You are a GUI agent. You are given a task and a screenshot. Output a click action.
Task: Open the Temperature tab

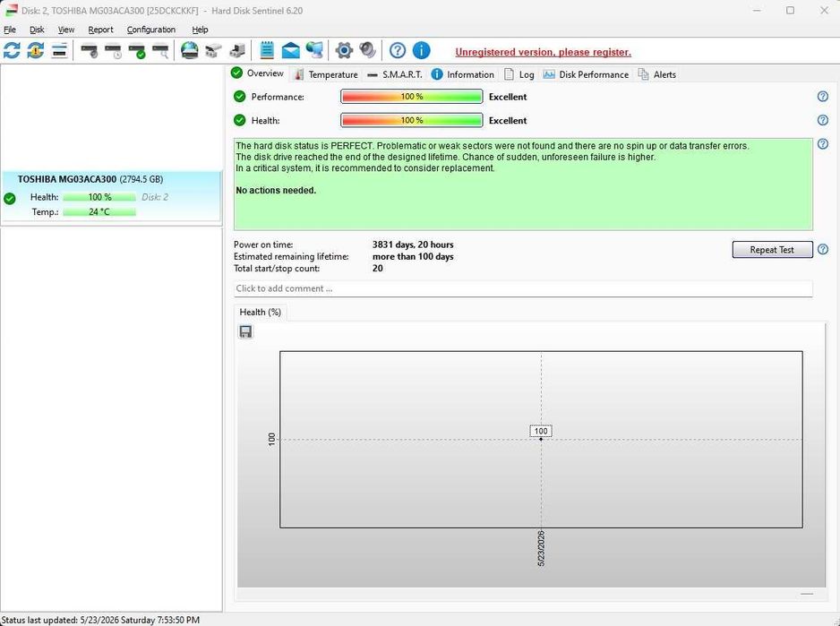pyautogui.click(x=326, y=74)
